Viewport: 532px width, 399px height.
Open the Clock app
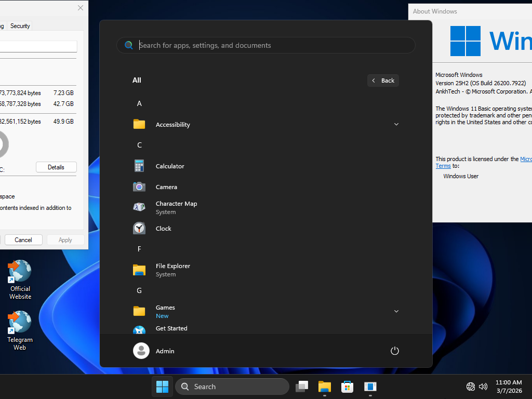[x=163, y=228]
